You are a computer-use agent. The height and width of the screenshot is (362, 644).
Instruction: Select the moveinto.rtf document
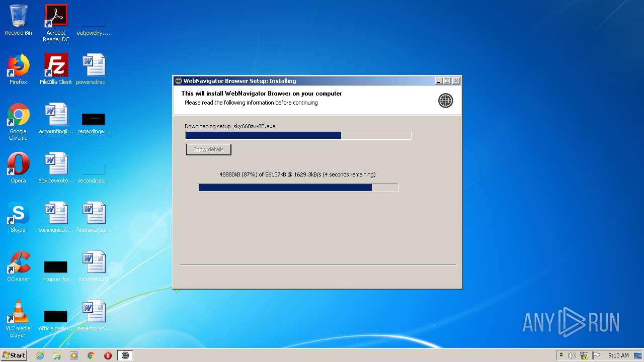pyautogui.click(x=94, y=266)
